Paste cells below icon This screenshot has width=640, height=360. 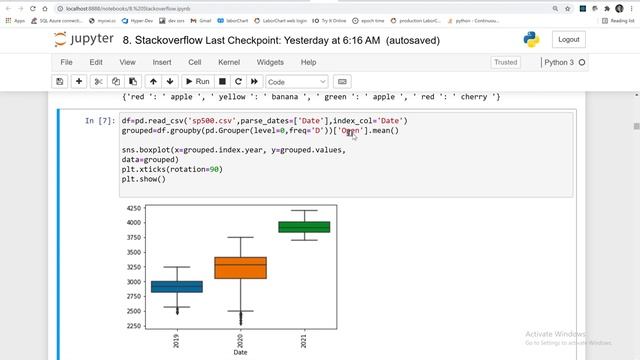click(133, 82)
